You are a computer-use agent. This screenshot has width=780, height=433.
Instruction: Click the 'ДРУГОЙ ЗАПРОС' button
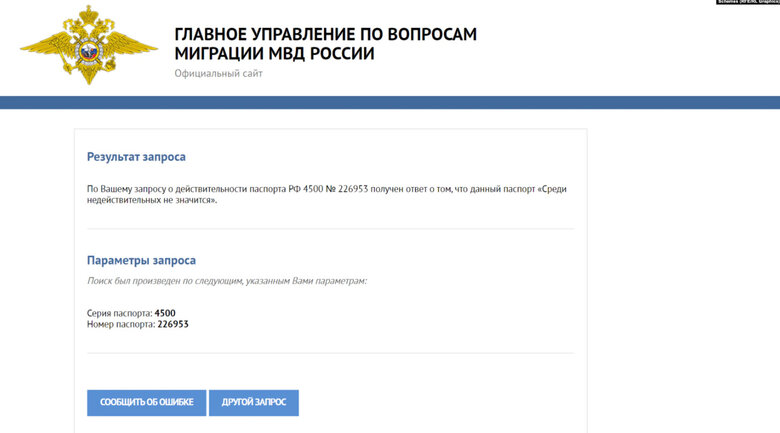[x=254, y=403]
